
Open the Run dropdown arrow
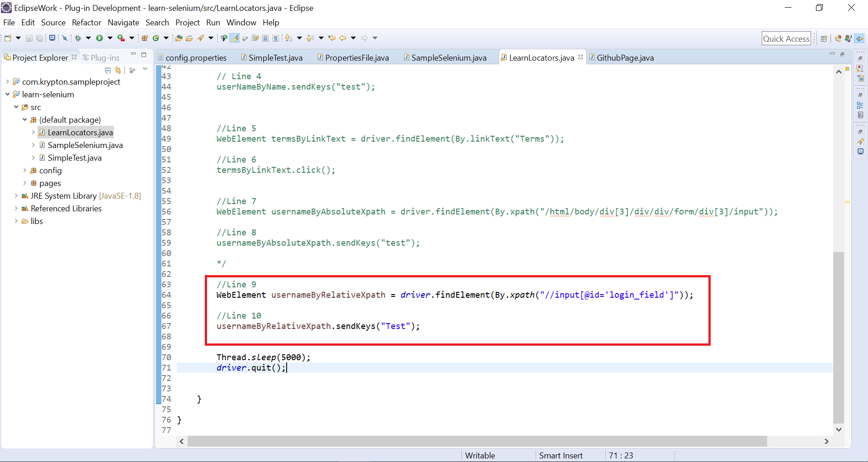(110, 38)
